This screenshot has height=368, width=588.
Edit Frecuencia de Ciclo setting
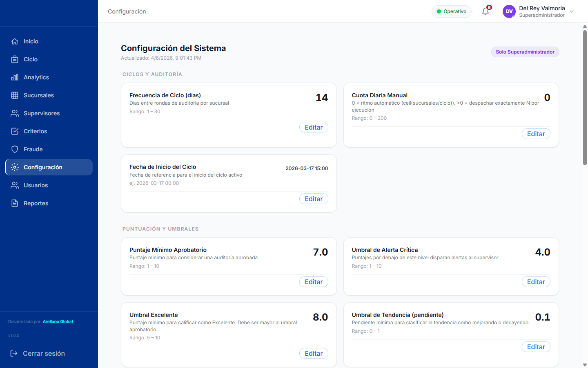point(314,127)
